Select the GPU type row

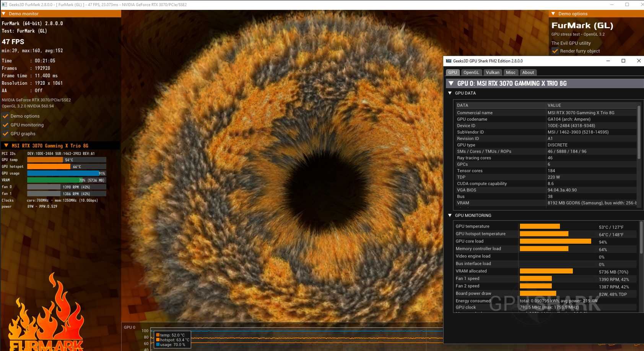click(546, 145)
